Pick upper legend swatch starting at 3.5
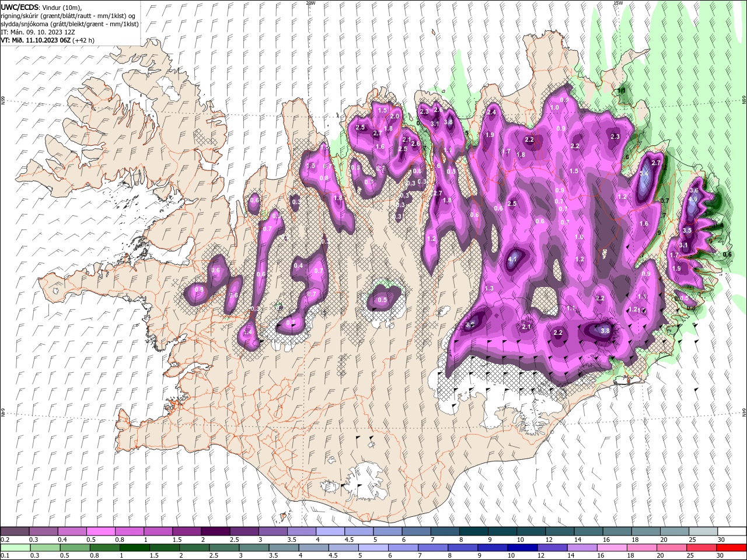 tap(301, 531)
